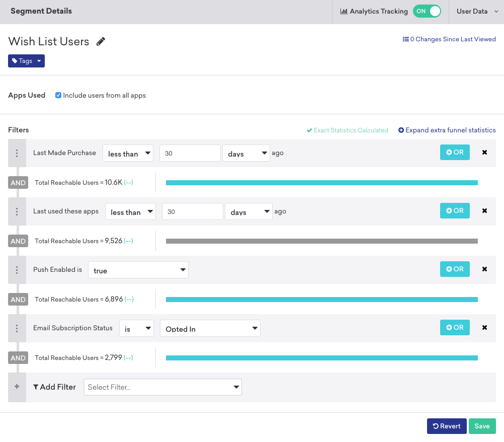Image resolution: width=504 pixels, height=442 pixels.
Task: Save the segment
Action: pyautogui.click(x=482, y=426)
